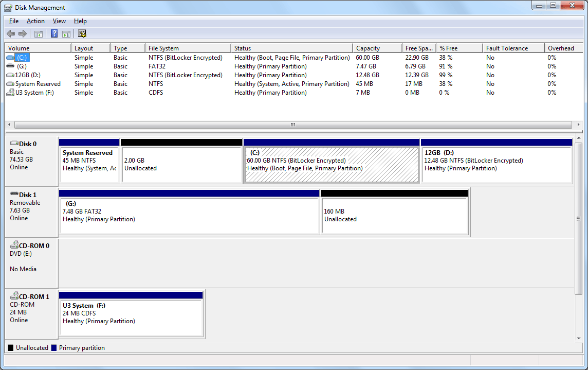Sort by the Type column header

[127, 48]
